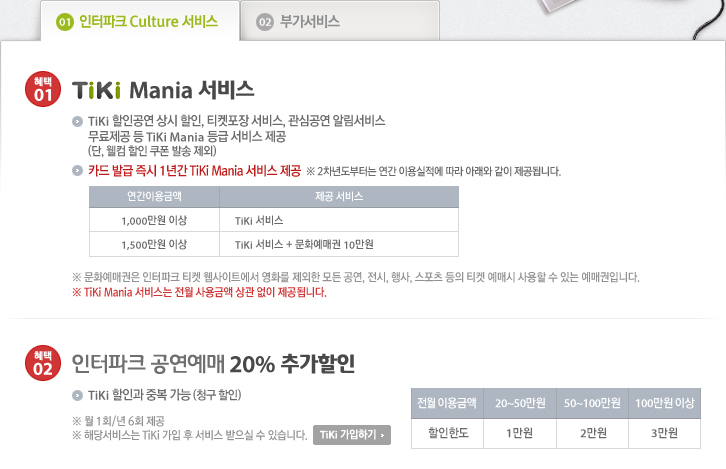This screenshot has height=469, width=726.
Task: Click the TiKi 가입하기 button
Action: click(x=352, y=435)
